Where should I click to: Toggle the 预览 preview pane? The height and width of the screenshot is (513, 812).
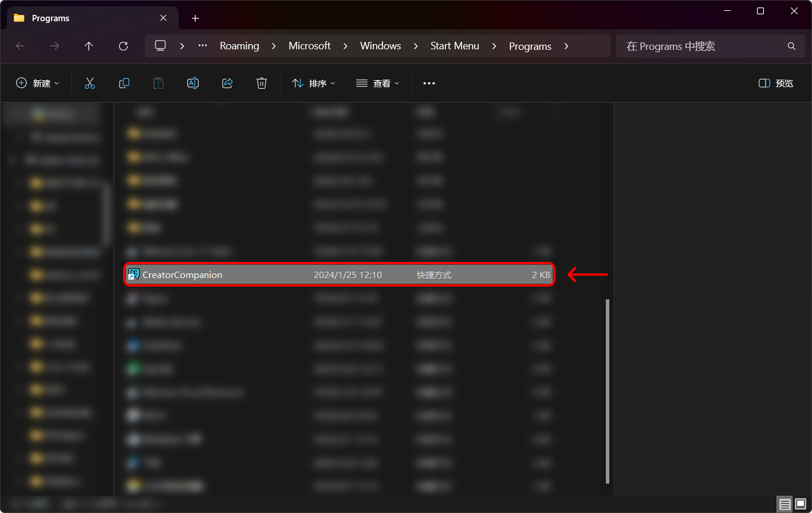pyautogui.click(x=776, y=83)
